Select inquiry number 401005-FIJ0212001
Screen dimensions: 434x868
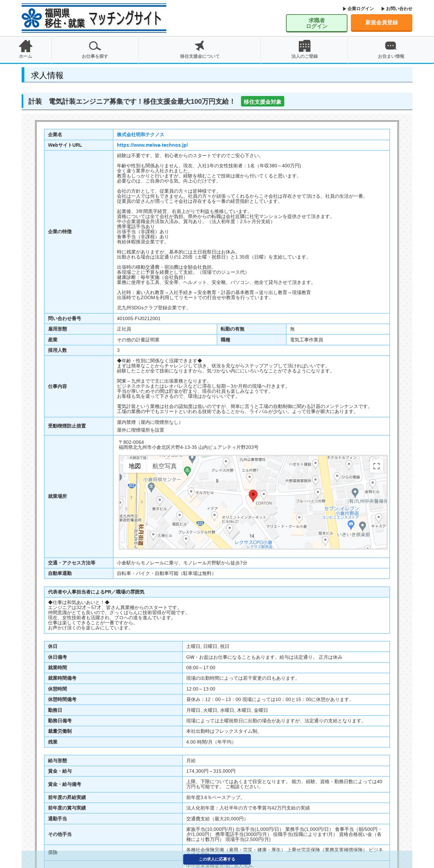coord(139,318)
